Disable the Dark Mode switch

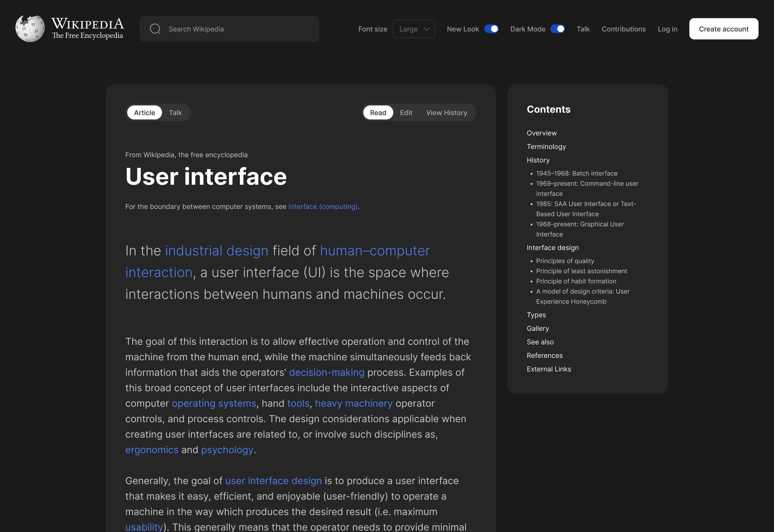557,29
